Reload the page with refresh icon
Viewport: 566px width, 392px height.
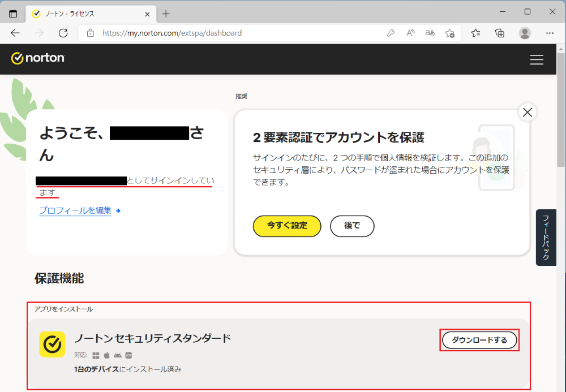(63, 33)
